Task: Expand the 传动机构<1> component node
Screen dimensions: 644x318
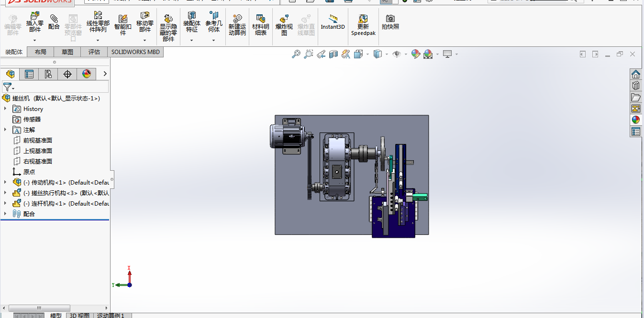Action: (x=5, y=183)
